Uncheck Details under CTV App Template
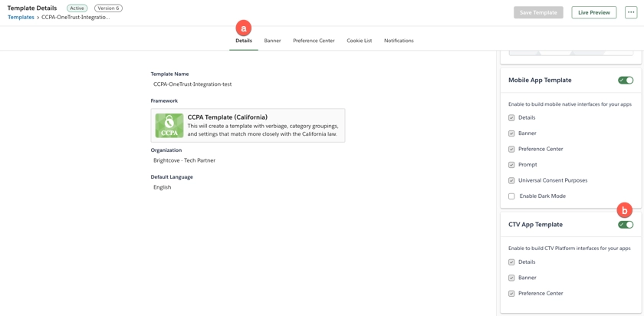 tap(511, 262)
